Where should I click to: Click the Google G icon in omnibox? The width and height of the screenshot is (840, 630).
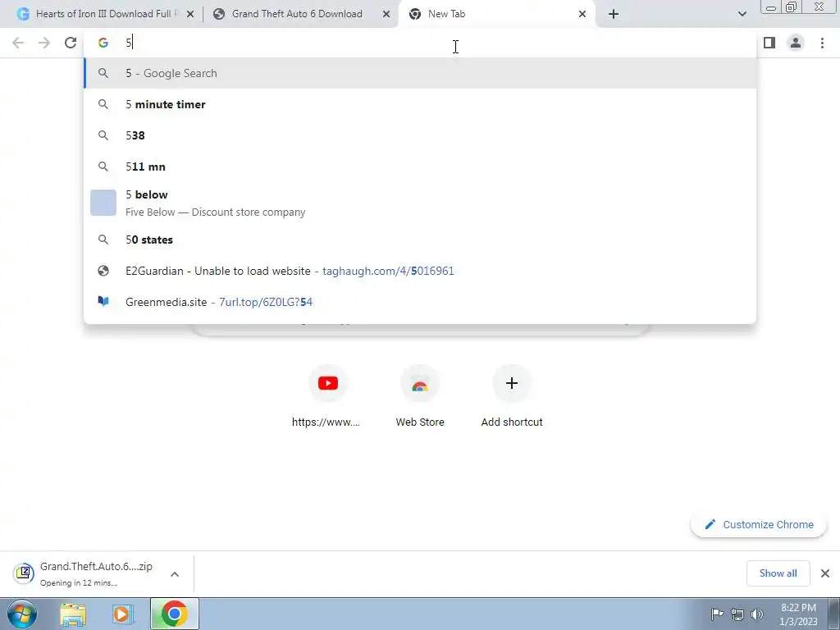[103, 43]
